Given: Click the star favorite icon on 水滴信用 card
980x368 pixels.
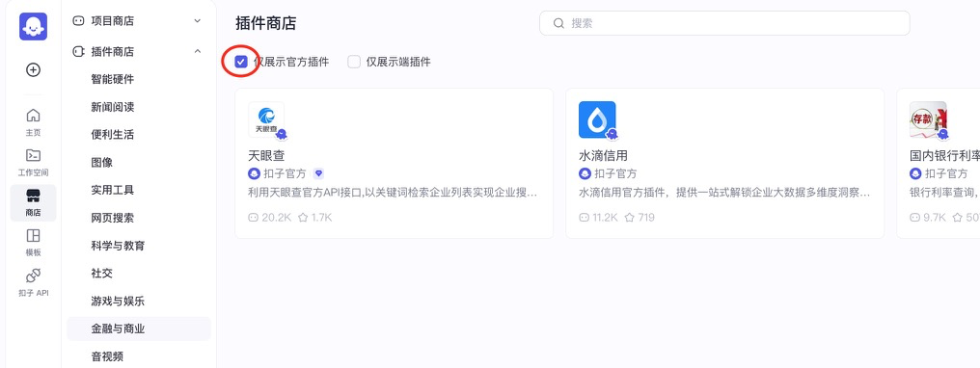Looking at the screenshot, I should click(x=630, y=218).
